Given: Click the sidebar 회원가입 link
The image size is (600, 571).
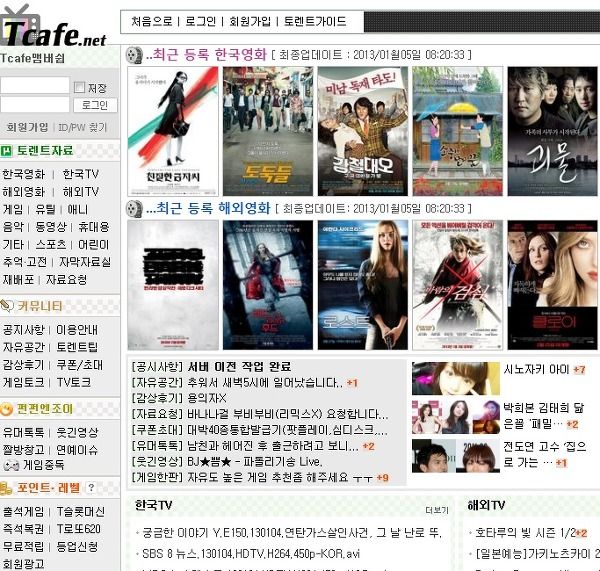Looking at the screenshot, I should (x=27, y=127).
